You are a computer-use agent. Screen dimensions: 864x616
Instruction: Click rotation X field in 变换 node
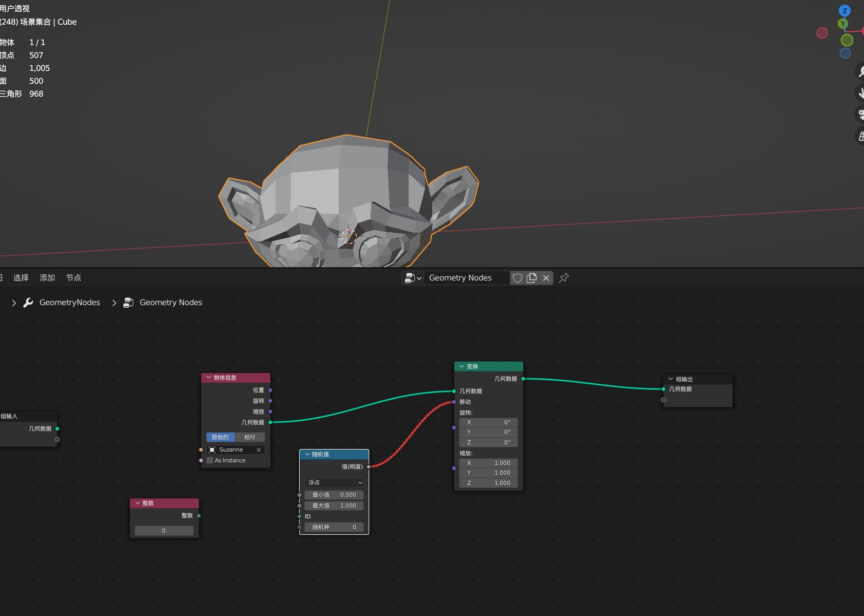point(488,422)
